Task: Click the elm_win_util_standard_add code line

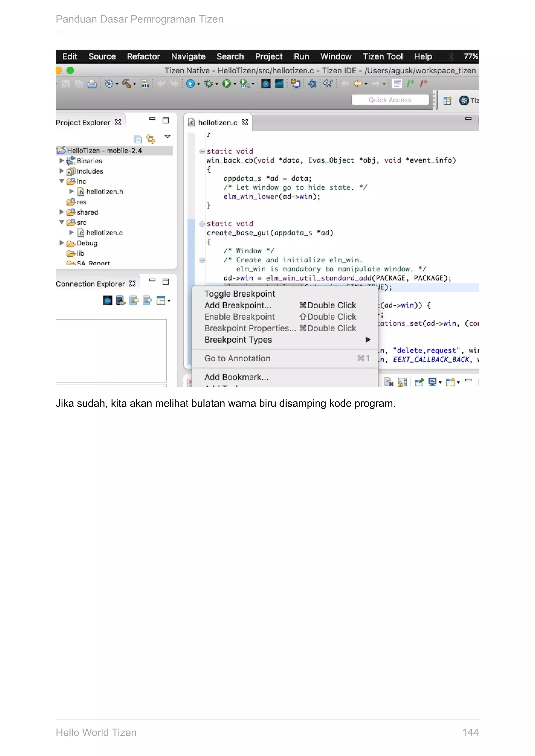Action: 337,278
